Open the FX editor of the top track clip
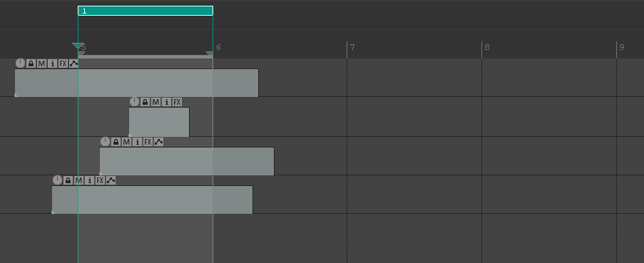The width and height of the screenshot is (644, 263). point(63,63)
